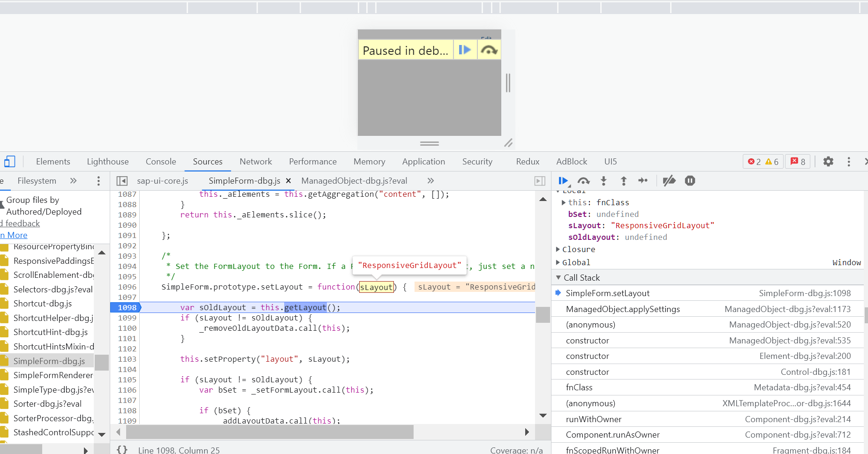Resume via Paused in debugger overlay button
868x454 pixels.
[x=465, y=49]
